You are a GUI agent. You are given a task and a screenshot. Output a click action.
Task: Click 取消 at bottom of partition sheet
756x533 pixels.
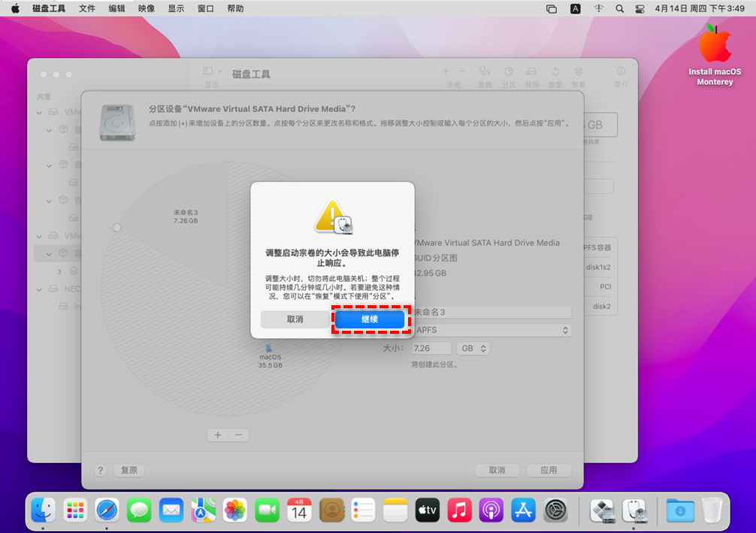pyautogui.click(x=497, y=470)
